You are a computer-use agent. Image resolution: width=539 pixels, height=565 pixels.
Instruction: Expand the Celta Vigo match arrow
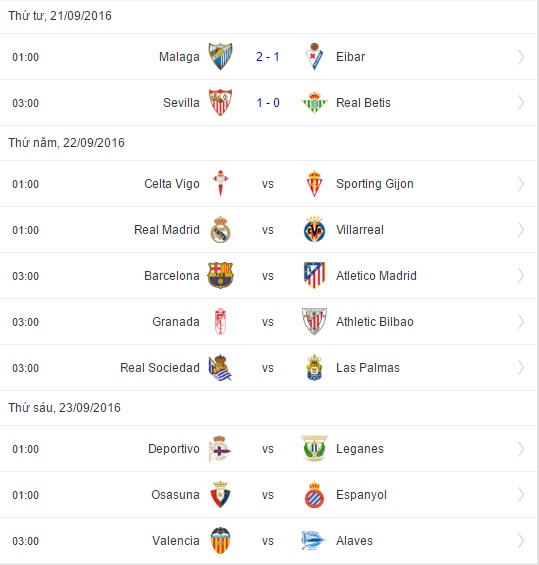(x=521, y=184)
